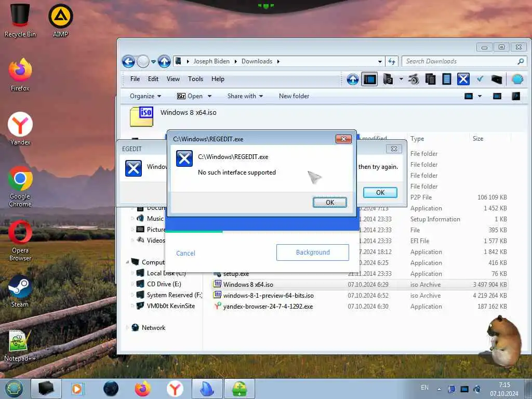Click Joseph Biden in the address breadcrumb
This screenshot has height=399, width=532.
point(211,61)
